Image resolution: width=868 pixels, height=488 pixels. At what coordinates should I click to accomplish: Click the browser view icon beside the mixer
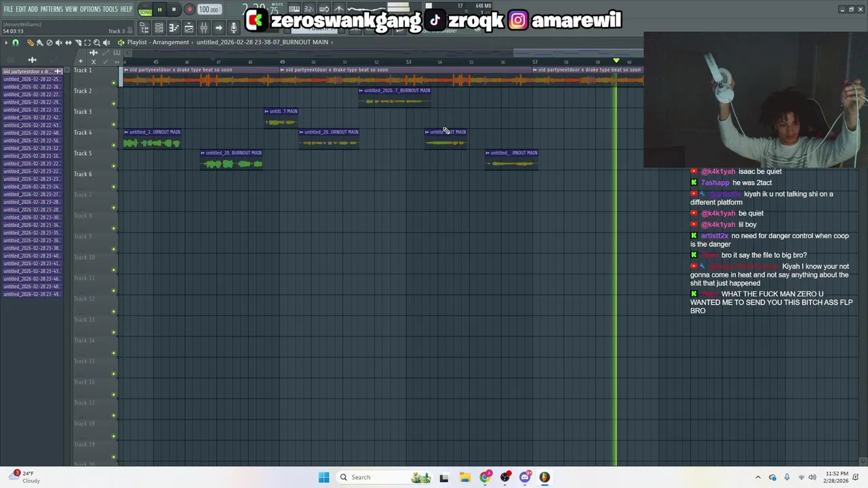(x=189, y=28)
